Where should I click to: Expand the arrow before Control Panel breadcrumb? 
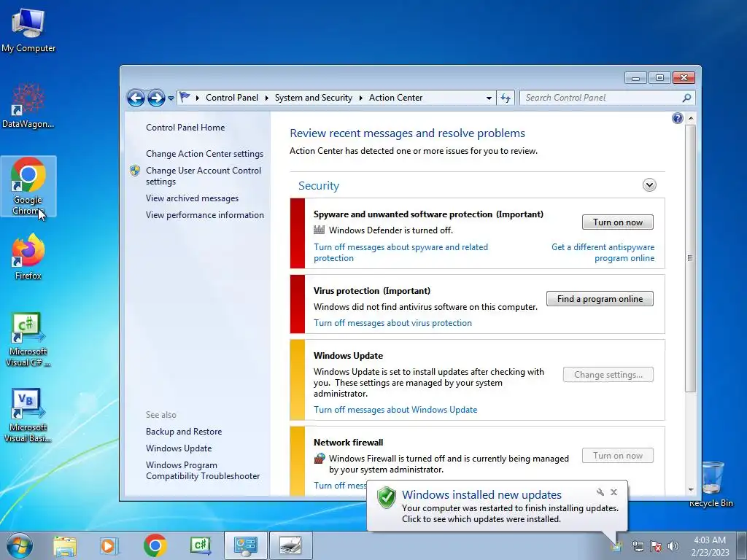click(197, 98)
